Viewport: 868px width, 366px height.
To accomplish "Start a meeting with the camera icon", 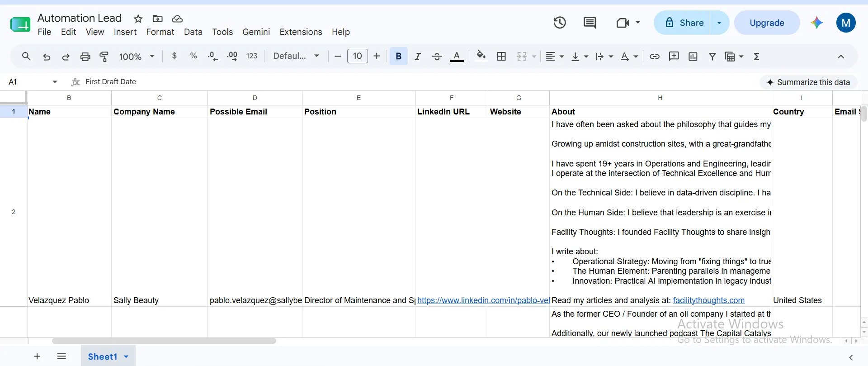I will (x=623, y=23).
